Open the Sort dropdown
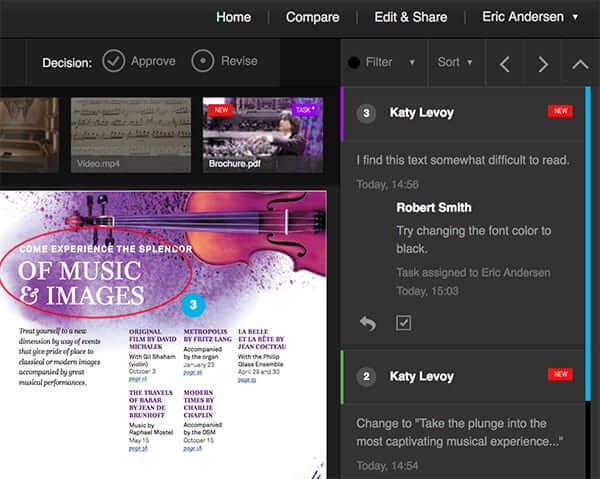This screenshot has height=479, width=600. (x=455, y=62)
